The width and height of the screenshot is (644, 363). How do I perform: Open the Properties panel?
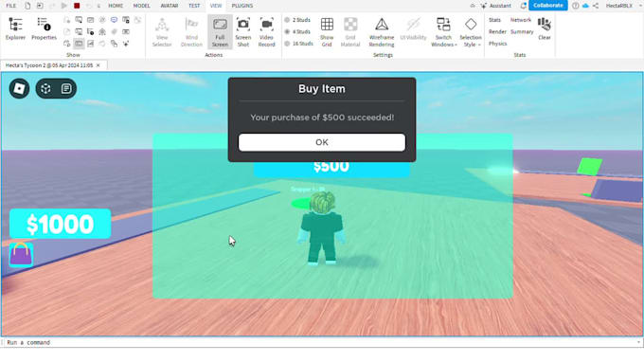[x=44, y=28]
